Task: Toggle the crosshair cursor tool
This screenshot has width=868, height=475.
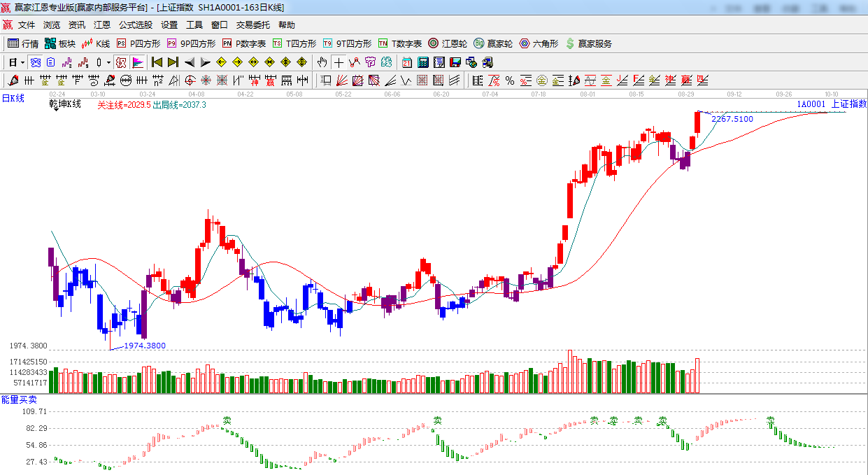Action: point(339,62)
